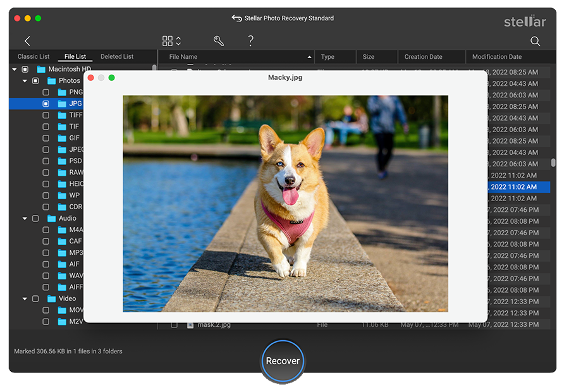Collapse the Video folder disclosure triangle
The width and height of the screenshot is (569, 392).
25,299
